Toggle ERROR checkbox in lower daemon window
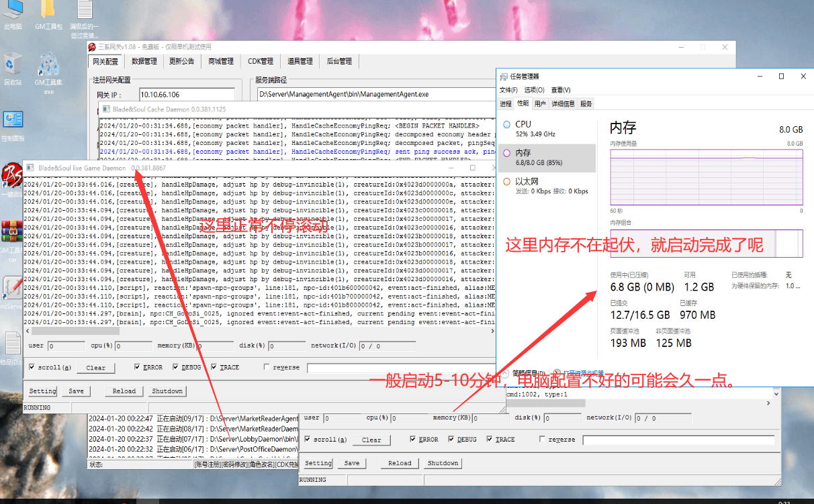This screenshot has height=504, width=814. (413, 440)
